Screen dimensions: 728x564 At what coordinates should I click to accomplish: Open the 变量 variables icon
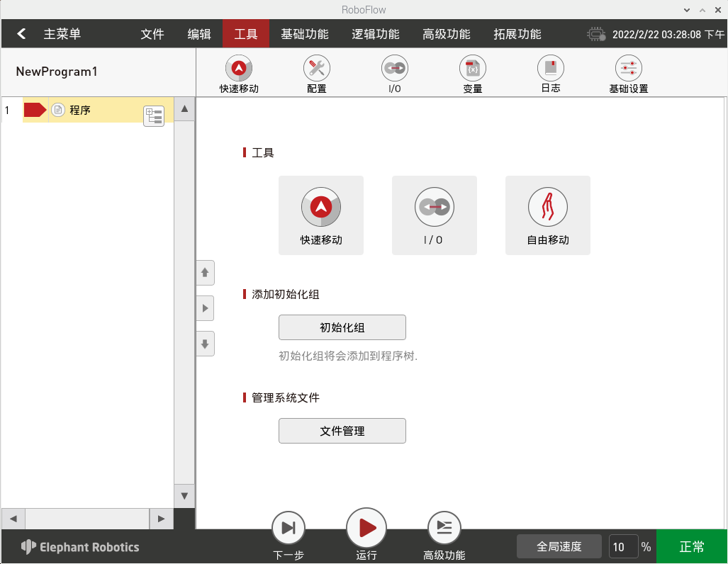click(472, 69)
